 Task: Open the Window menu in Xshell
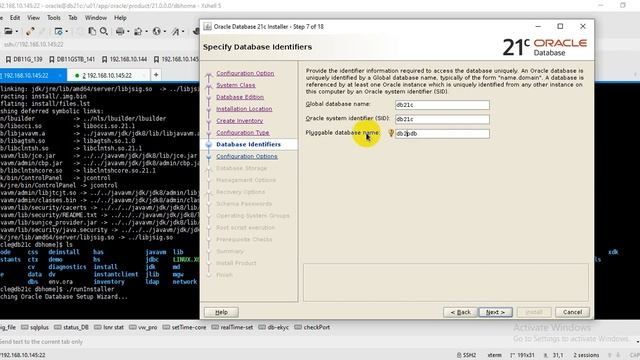(96, 18)
